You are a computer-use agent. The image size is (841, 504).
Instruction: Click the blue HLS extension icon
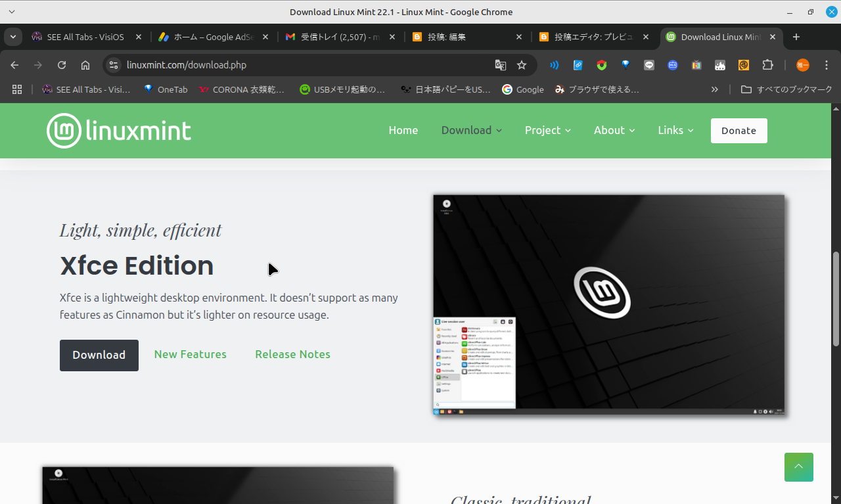pyautogui.click(x=673, y=65)
